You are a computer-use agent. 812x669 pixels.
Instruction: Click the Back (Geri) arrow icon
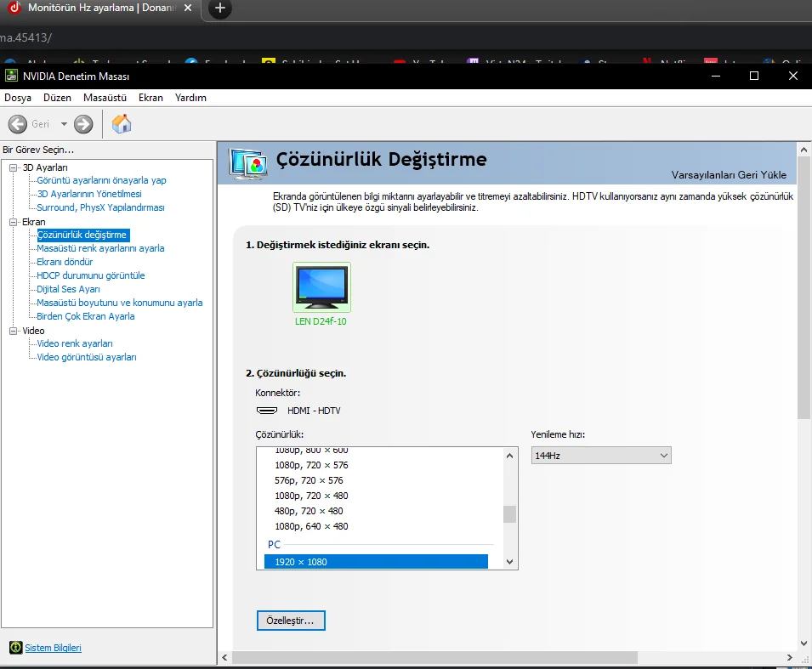pos(18,124)
